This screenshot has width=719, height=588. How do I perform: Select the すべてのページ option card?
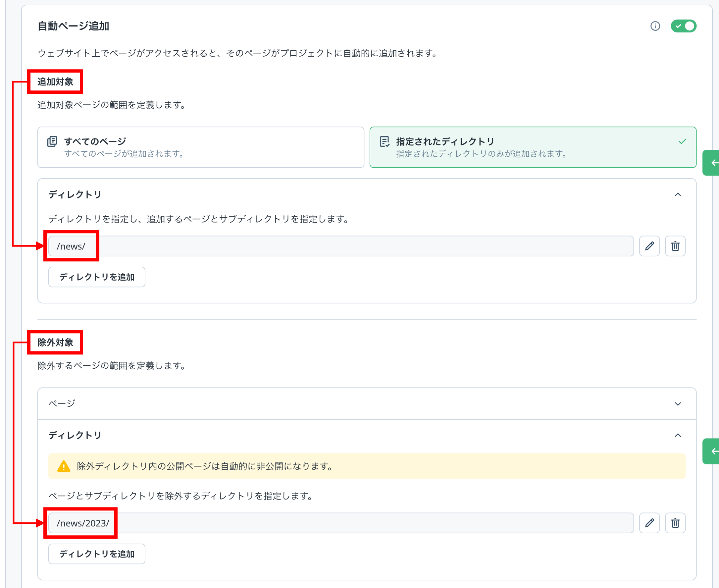(200, 147)
